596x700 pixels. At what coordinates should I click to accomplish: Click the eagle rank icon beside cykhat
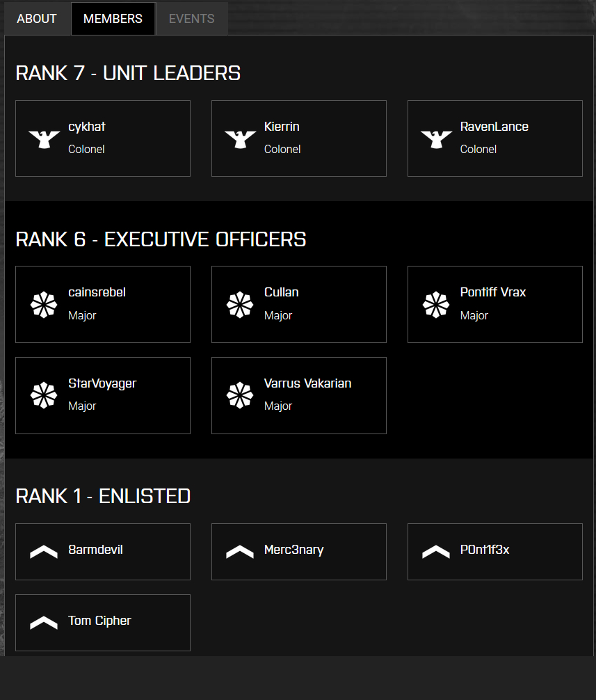44,138
